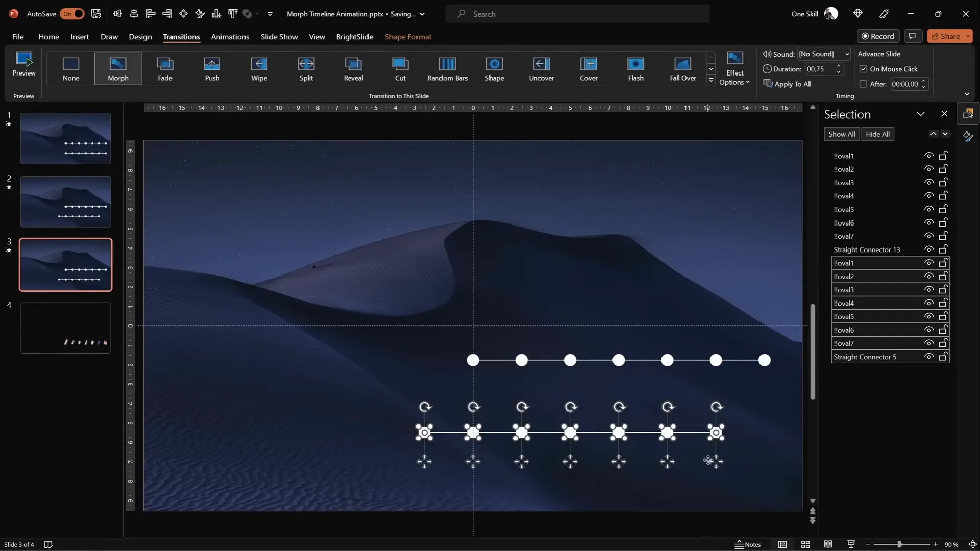The width and height of the screenshot is (980, 551).
Task: Click Apply To All transitions
Action: pyautogui.click(x=792, y=84)
